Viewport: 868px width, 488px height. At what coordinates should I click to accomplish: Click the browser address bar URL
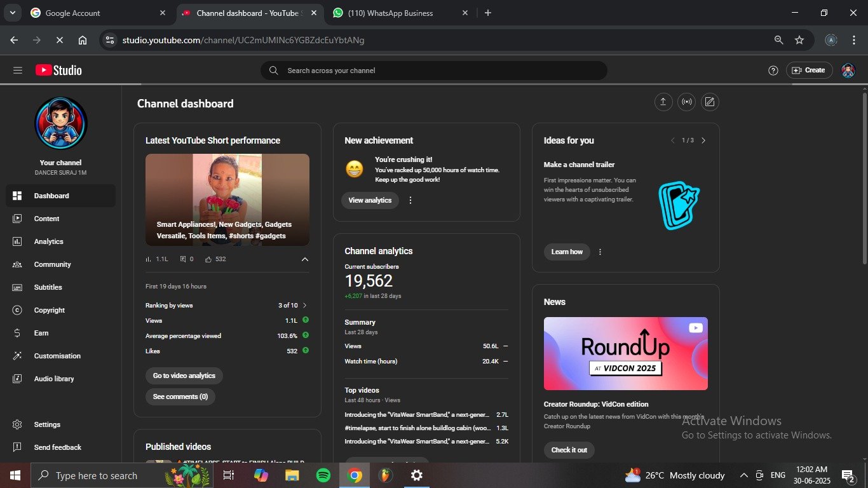pyautogui.click(x=243, y=40)
